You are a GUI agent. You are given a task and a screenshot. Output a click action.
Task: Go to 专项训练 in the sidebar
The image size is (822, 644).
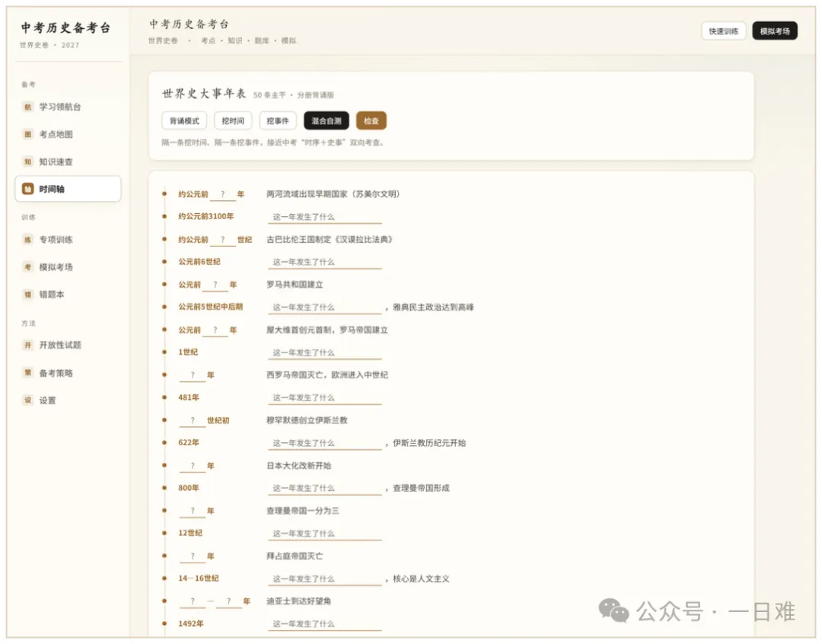pyautogui.click(x=68, y=240)
